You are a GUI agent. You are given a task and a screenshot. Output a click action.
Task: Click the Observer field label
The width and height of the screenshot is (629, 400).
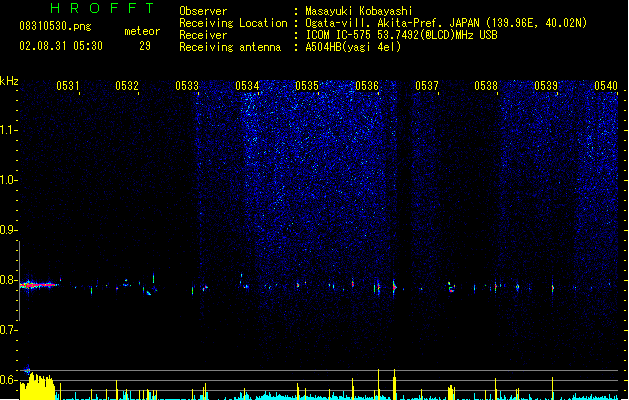pyautogui.click(x=203, y=11)
